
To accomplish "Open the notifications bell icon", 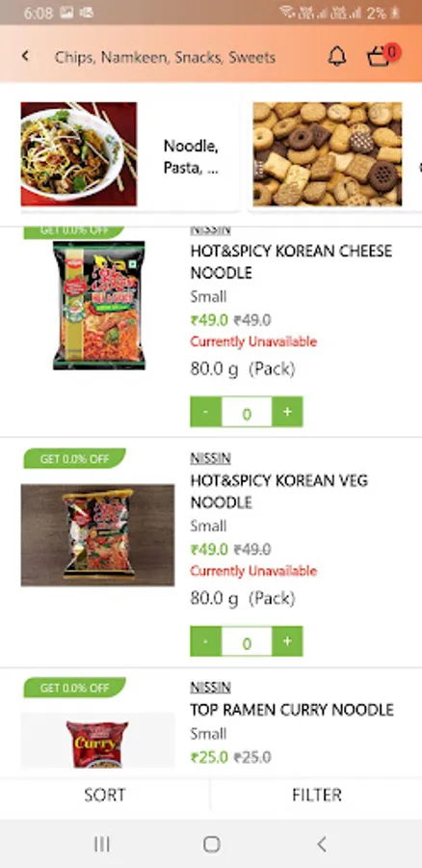I will click(x=337, y=57).
